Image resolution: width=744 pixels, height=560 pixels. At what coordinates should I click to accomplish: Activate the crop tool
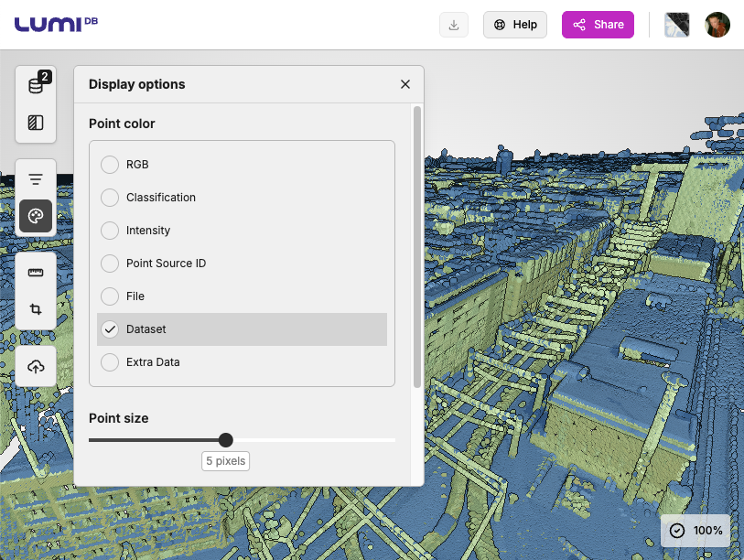[x=36, y=309]
